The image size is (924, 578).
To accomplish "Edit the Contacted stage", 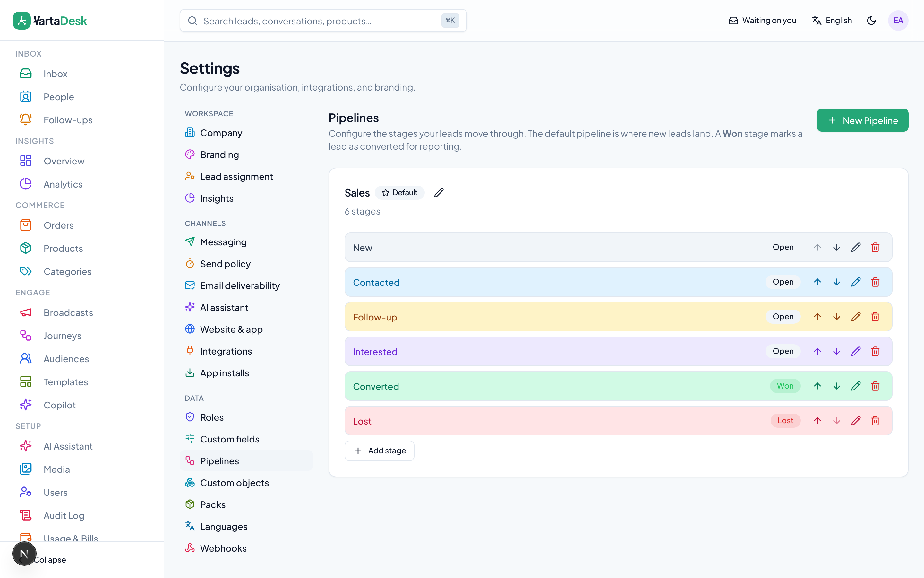I will tap(856, 282).
